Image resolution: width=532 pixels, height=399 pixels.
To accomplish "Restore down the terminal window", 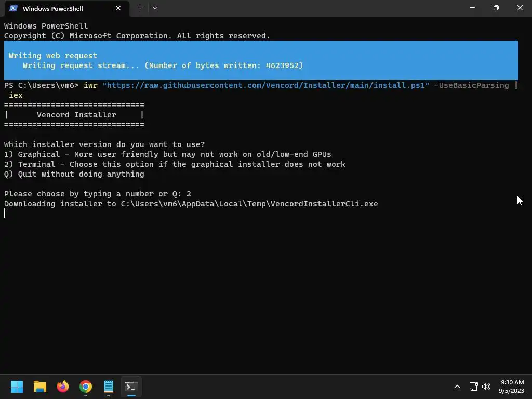I will pos(496,8).
